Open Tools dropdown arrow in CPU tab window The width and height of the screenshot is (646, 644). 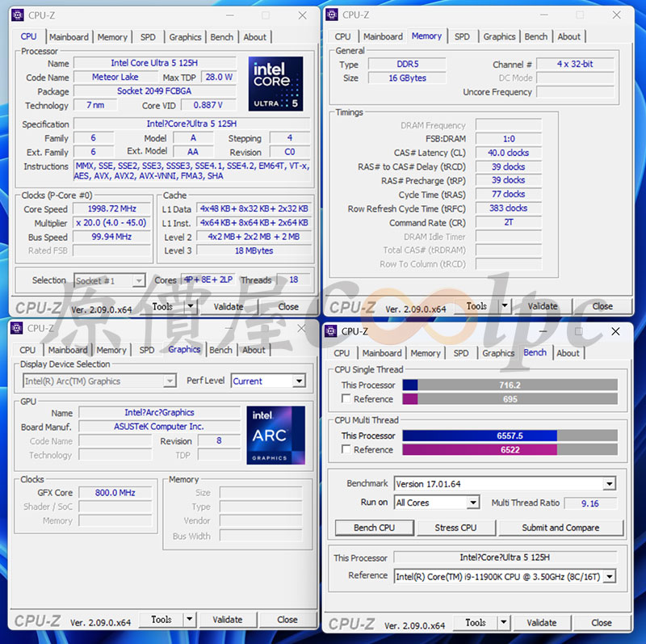tap(191, 306)
